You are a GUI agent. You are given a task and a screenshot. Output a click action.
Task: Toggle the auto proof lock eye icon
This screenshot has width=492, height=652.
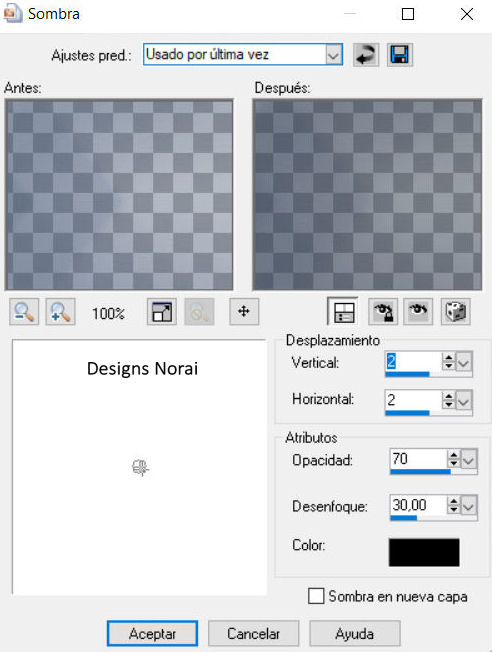click(x=383, y=312)
